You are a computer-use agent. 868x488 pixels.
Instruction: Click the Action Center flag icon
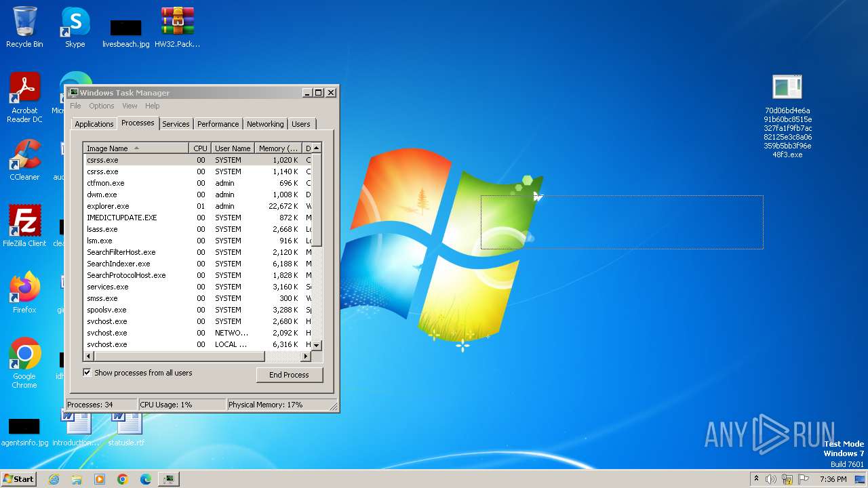(x=804, y=479)
